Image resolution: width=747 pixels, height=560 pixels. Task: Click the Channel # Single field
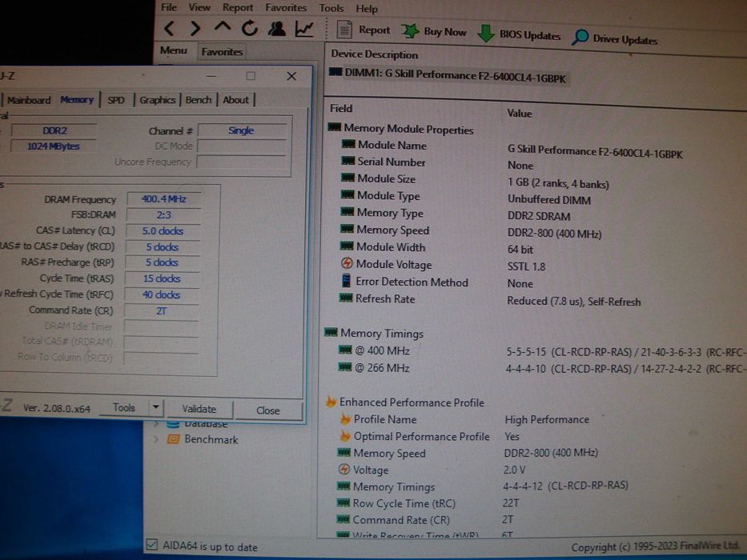[x=241, y=130]
